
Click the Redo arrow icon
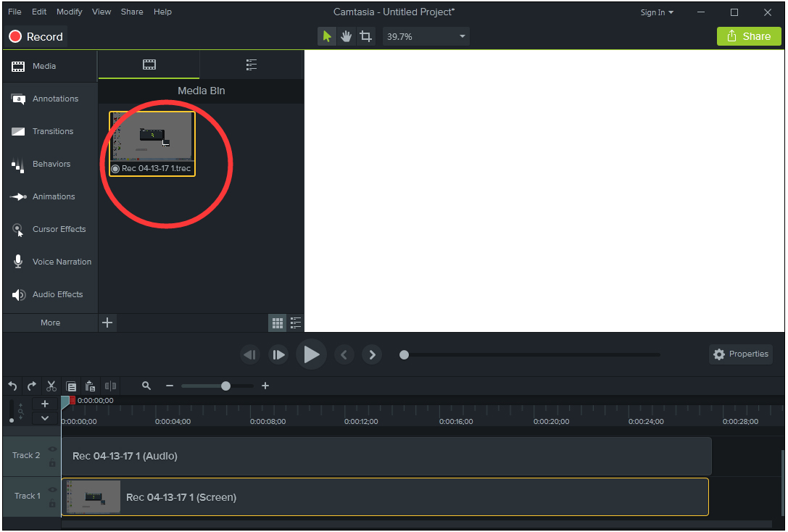pos(32,386)
